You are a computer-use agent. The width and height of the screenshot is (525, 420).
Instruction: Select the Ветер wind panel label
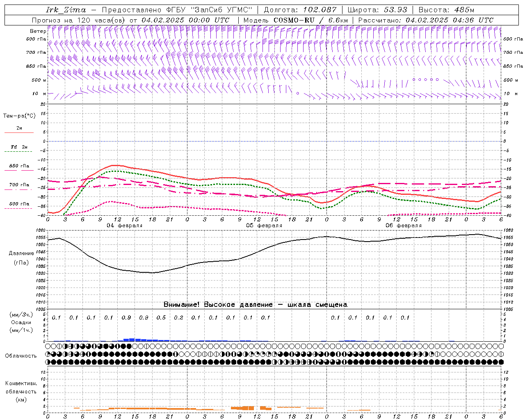pyautogui.click(x=38, y=31)
